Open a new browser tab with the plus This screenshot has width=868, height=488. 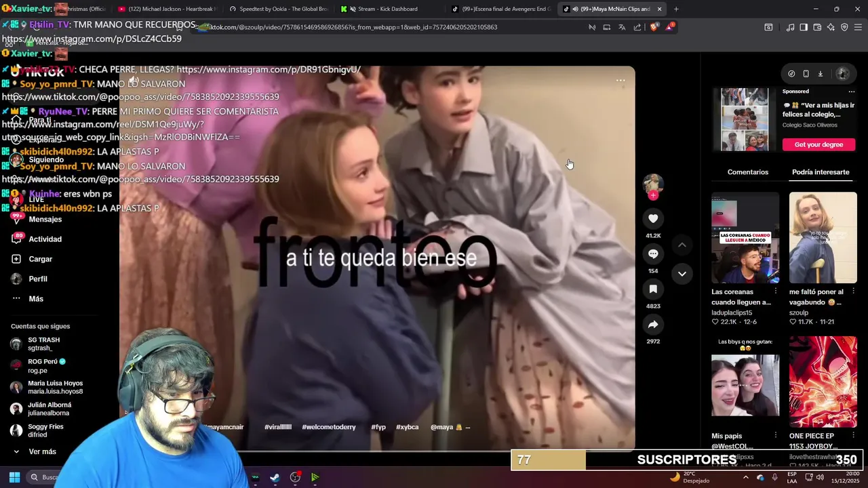[676, 9]
